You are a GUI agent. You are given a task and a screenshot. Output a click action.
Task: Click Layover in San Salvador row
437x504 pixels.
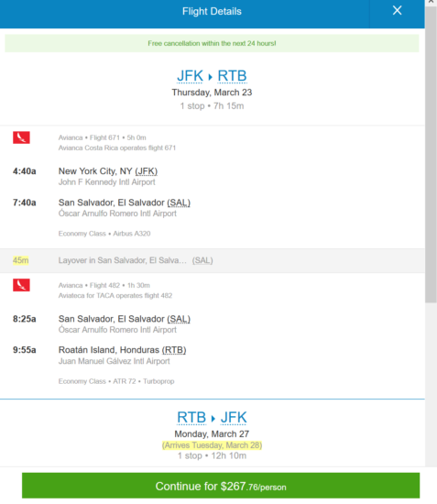tap(213, 260)
